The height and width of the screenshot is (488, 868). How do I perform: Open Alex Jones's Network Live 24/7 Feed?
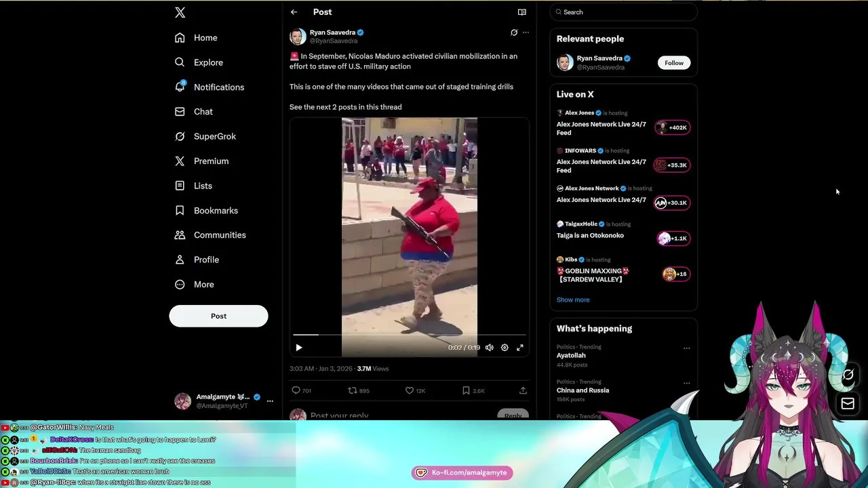pyautogui.click(x=601, y=129)
